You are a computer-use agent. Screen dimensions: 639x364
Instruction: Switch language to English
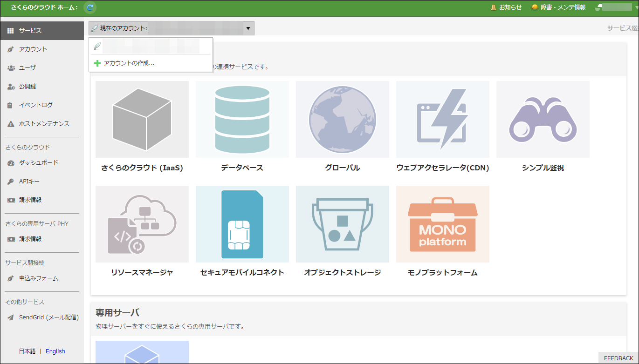pos(55,351)
